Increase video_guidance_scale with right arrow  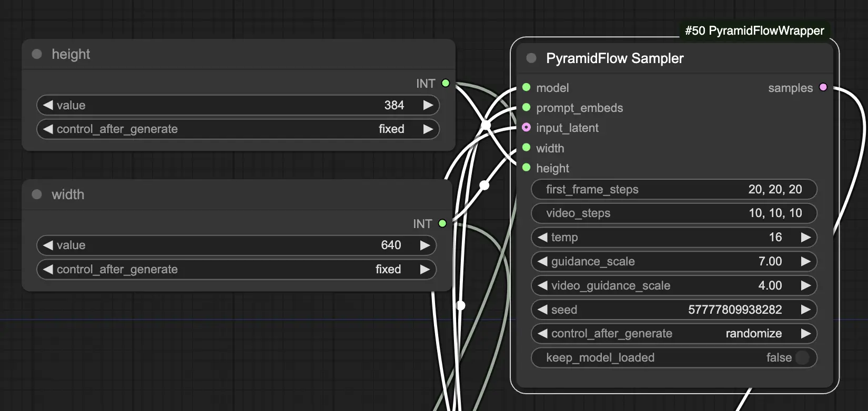click(806, 285)
